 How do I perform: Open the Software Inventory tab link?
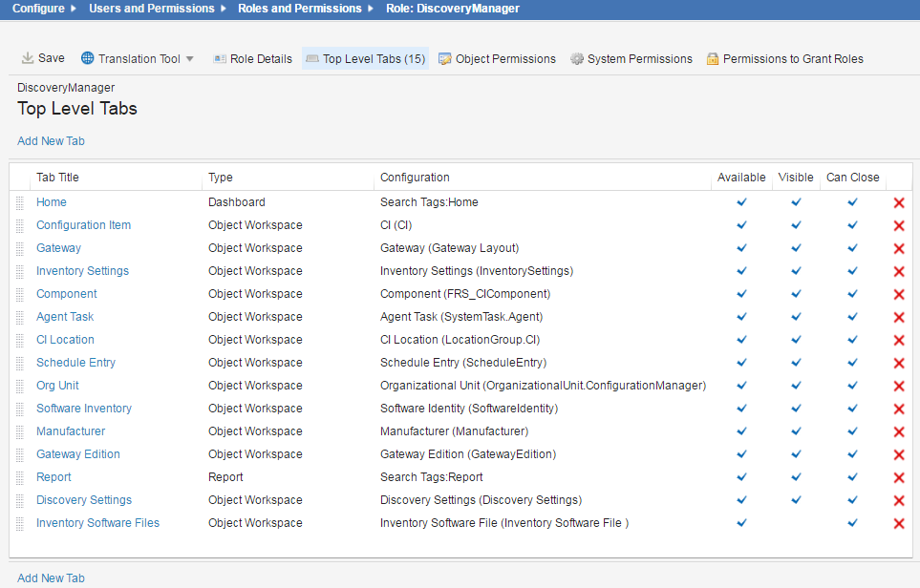coord(84,409)
